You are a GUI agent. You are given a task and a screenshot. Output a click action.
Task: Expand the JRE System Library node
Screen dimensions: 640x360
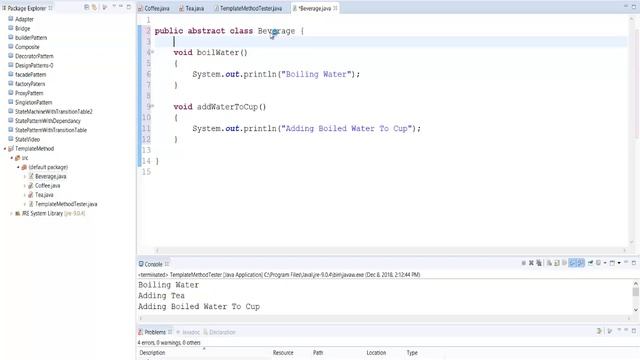11,213
